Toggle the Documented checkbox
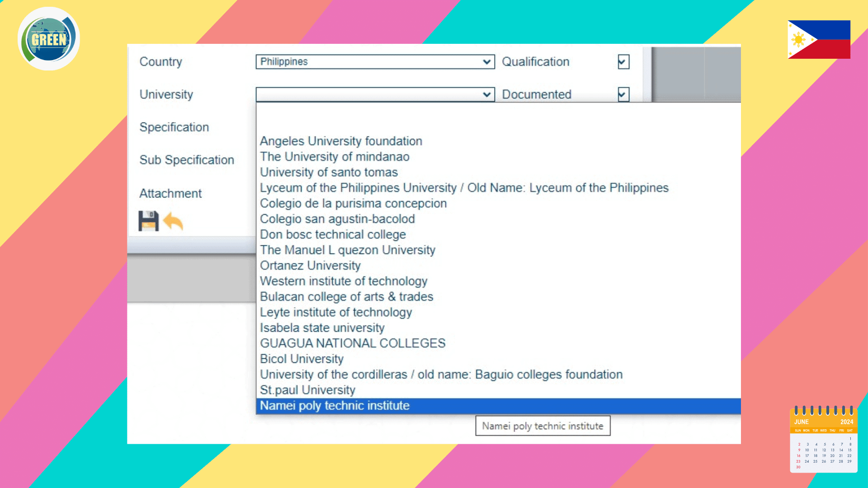Viewport: 868px width, 488px height. [x=623, y=94]
